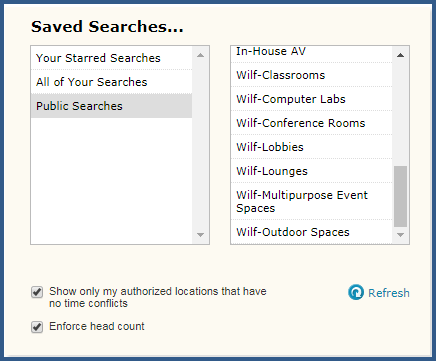Click the Refresh circular arrow icon
The height and width of the screenshot is (361, 436).
coord(356,292)
